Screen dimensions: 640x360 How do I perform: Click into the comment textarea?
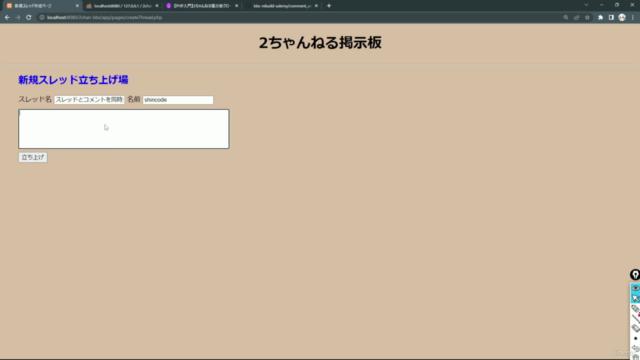tap(124, 129)
